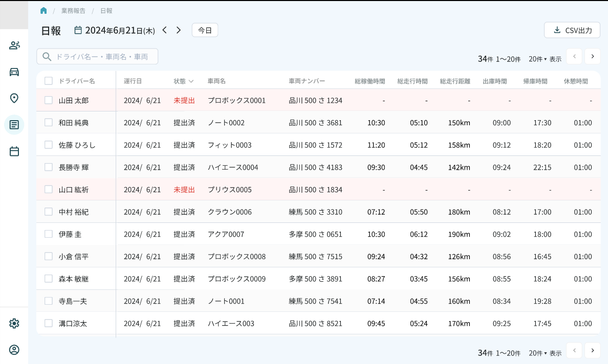This screenshot has width=608, height=364.
Task: Check the box for 山田 太郎
Action: click(49, 100)
